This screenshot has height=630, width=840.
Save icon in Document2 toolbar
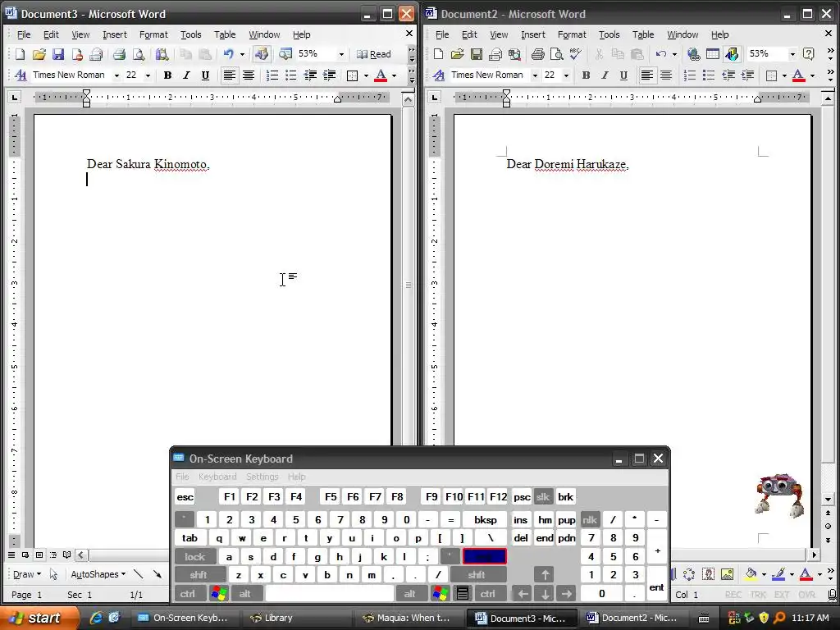point(477,54)
